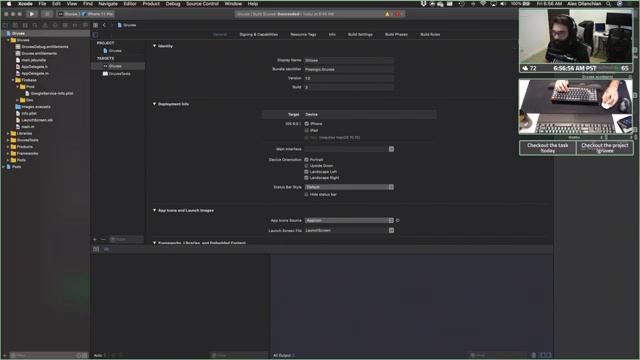640x360 pixels.
Task: Click the Bundle Identifier field
Action: pyautogui.click(x=349, y=69)
